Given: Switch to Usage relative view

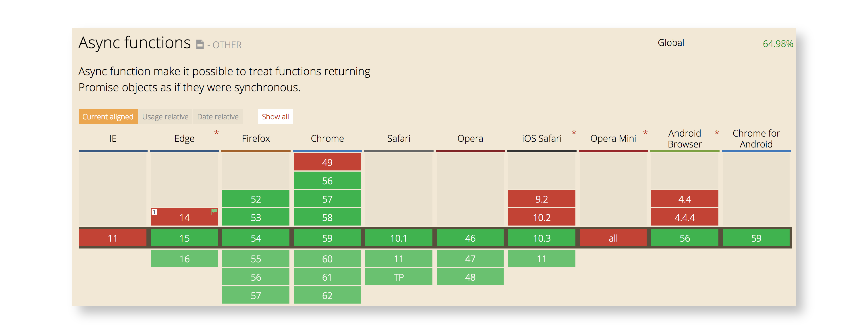Looking at the screenshot, I should pos(165,116).
